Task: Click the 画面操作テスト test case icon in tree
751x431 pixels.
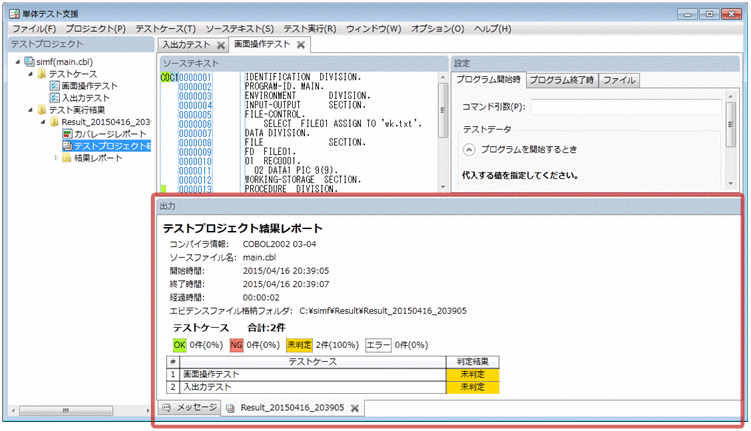Action: coord(55,86)
